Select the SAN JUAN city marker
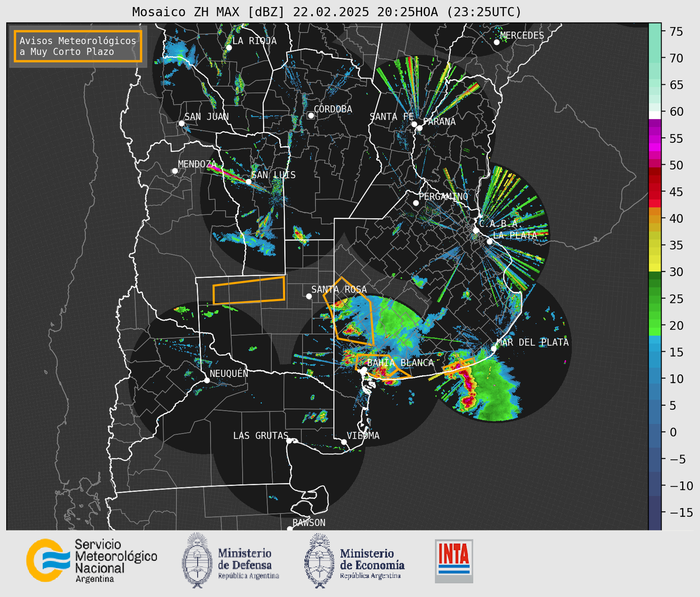The height and width of the screenshot is (597, 700). [181, 123]
